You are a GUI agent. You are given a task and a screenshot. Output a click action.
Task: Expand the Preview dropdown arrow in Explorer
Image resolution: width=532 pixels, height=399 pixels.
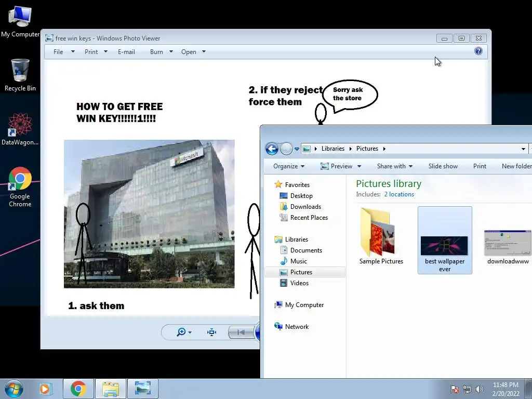tap(359, 166)
